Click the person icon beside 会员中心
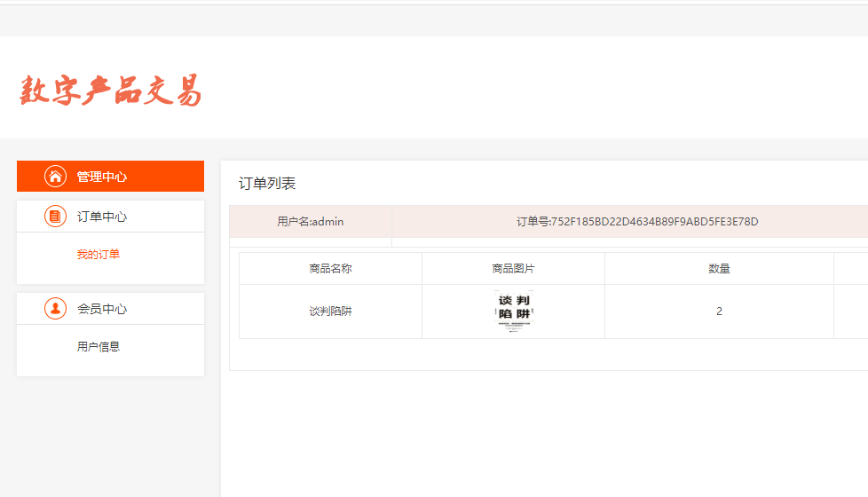868x497 pixels. (x=55, y=309)
